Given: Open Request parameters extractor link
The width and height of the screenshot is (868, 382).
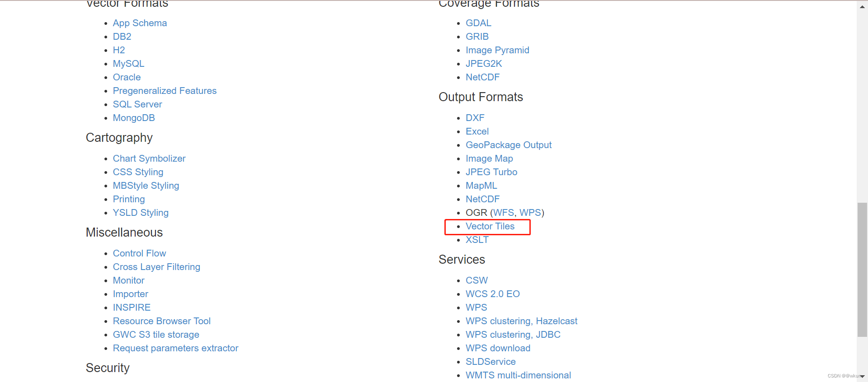Looking at the screenshot, I should [x=175, y=348].
